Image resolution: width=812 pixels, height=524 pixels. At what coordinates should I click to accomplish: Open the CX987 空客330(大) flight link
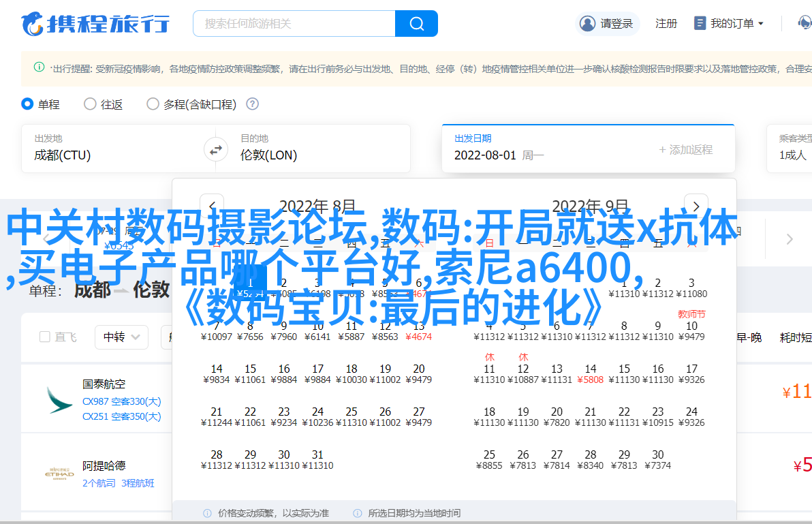click(x=122, y=401)
